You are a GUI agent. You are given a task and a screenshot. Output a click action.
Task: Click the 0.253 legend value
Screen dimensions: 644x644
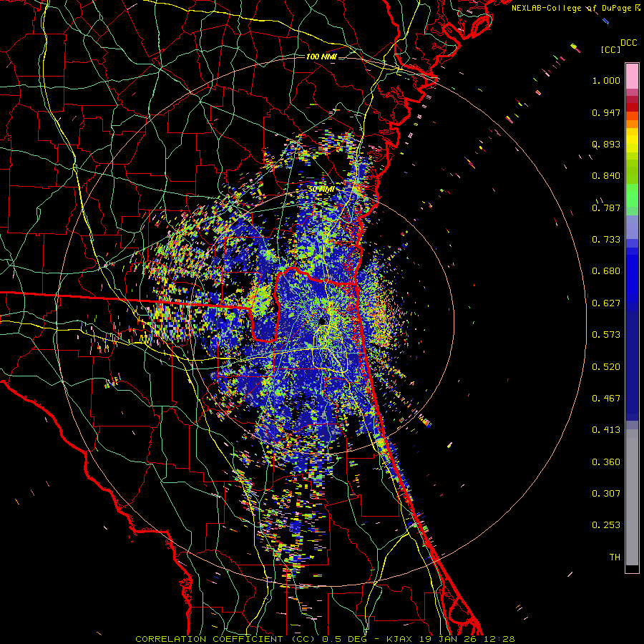click(x=606, y=525)
